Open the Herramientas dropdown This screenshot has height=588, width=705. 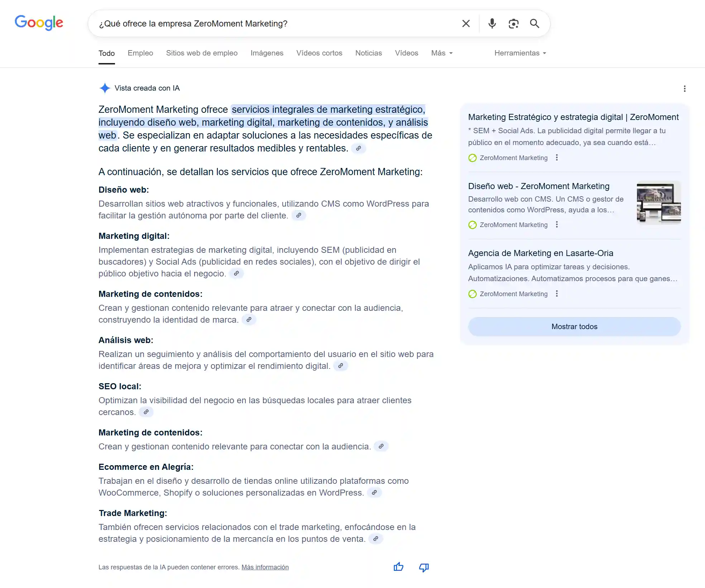[520, 53]
